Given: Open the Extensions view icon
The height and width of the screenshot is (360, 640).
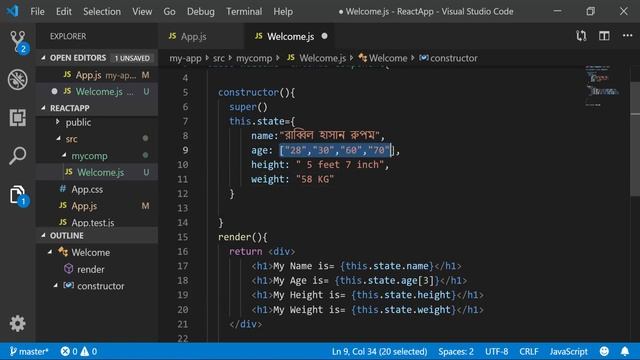Looking at the screenshot, I should (18, 118).
